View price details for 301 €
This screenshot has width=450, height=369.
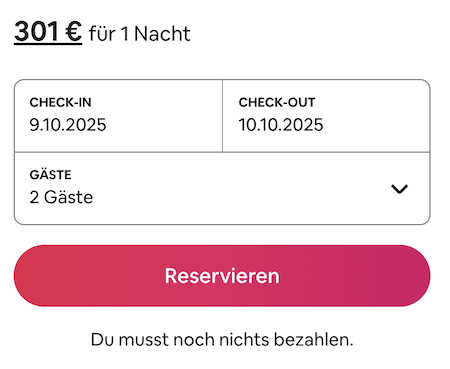(48, 32)
